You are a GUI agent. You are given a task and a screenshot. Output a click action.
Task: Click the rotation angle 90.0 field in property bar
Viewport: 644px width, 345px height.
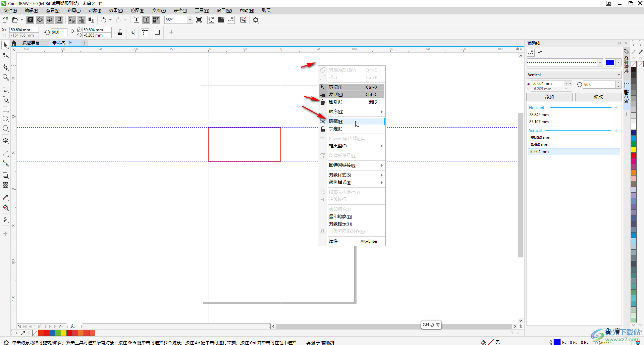[x=59, y=32]
